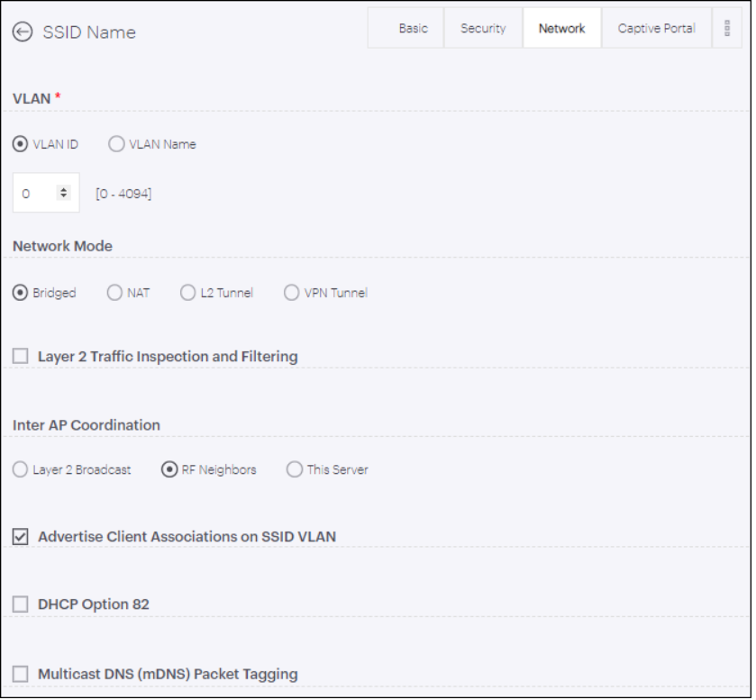Viewport: 756px width, 700px height.
Task: Select the VLAN Name radio button
Action: coord(115,144)
